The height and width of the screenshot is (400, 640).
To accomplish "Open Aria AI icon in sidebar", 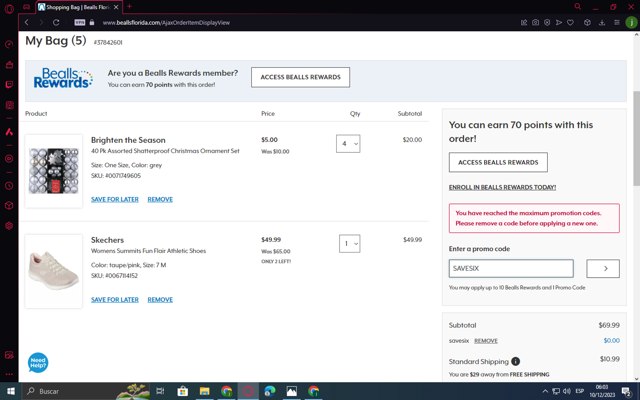I will (9, 132).
